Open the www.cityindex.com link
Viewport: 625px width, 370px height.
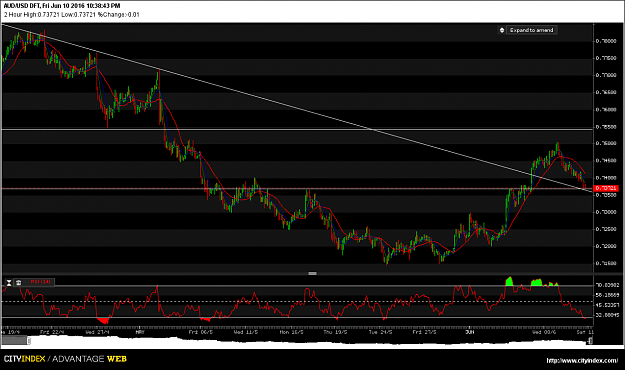pyautogui.click(x=582, y=360)
